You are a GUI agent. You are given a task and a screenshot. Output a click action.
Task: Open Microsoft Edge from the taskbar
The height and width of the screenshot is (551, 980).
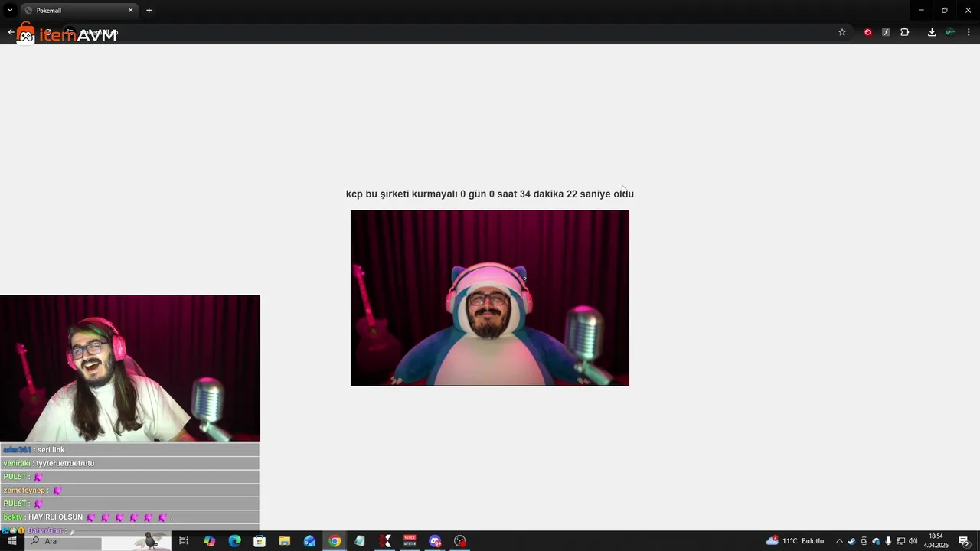(x=234, y=541)
